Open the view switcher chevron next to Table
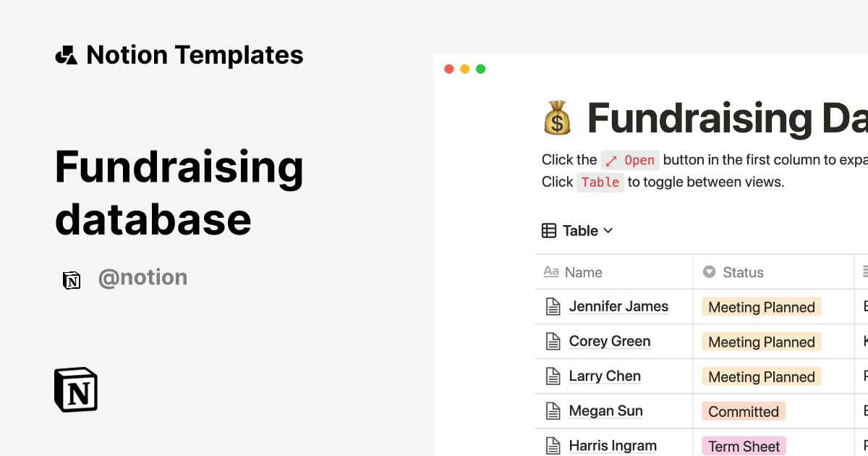The height and width of the screenshot is (456, 868). coord(608,230)
